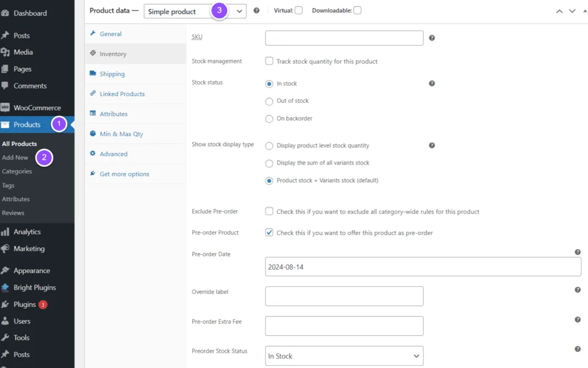
Task: Open Reviews under Products
Action: (x=13, y=213)
